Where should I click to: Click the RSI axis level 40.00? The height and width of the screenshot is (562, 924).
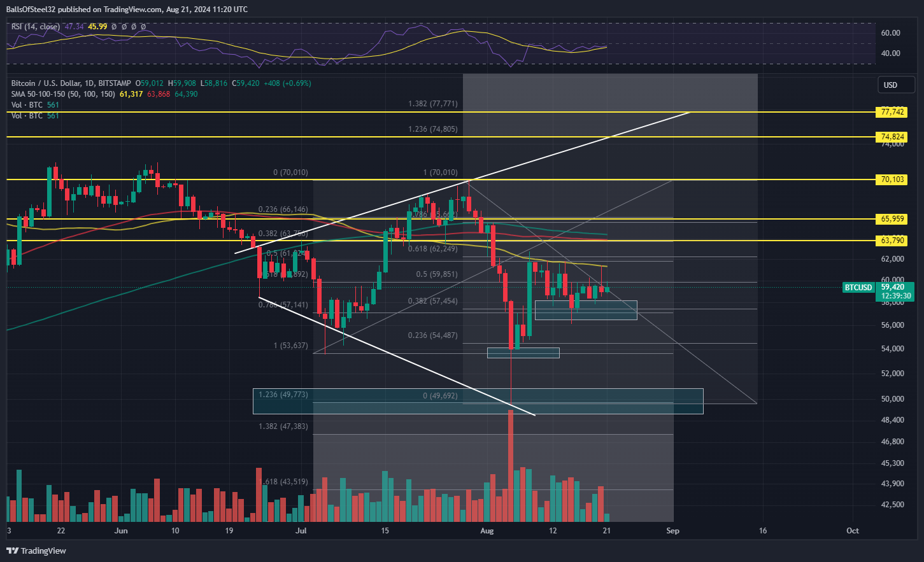click(x=891, y=53)
